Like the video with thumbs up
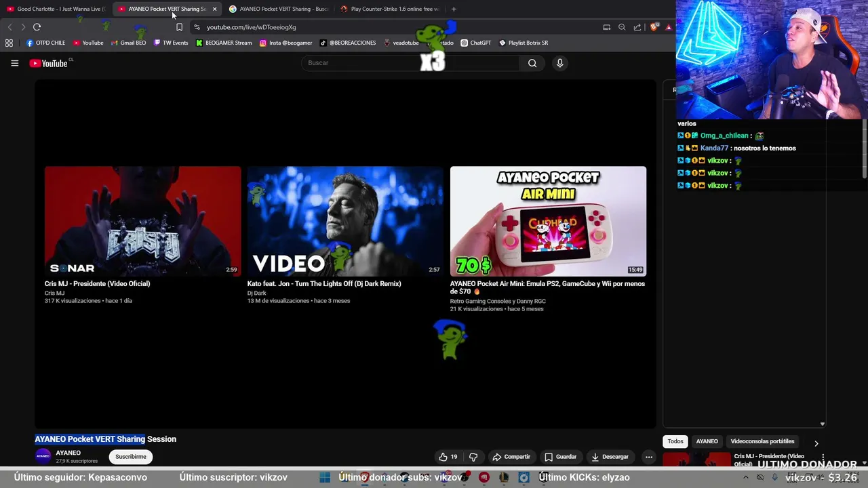Image resolution: width=868 pixels, height=488 pixels. pos(448,457)
